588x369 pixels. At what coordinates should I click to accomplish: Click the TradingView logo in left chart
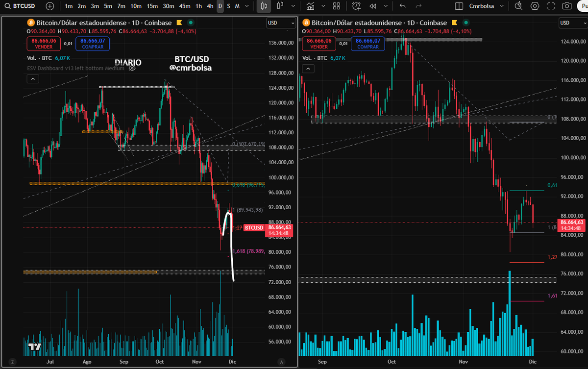pos(34,346)
